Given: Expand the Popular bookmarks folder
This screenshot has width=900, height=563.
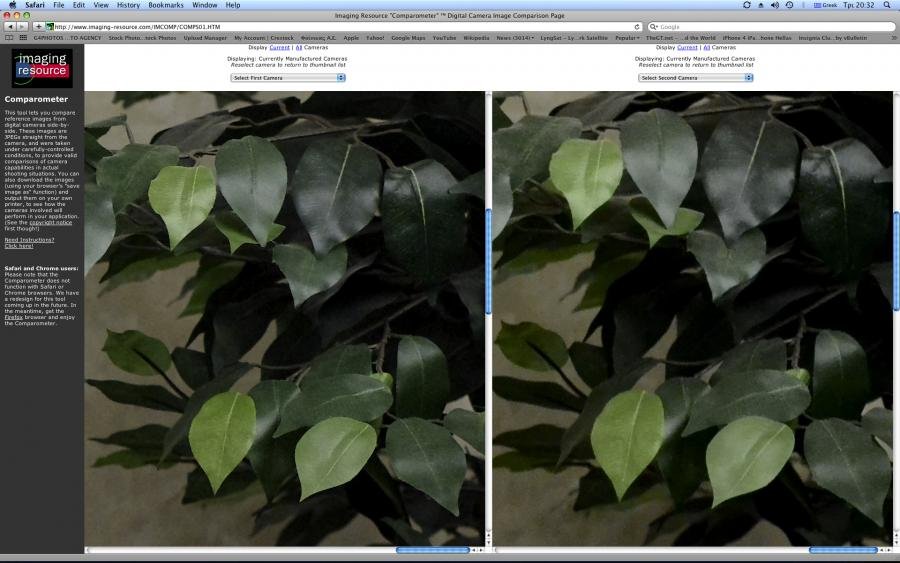Looking at the screenshot, I should pos(627,38).
